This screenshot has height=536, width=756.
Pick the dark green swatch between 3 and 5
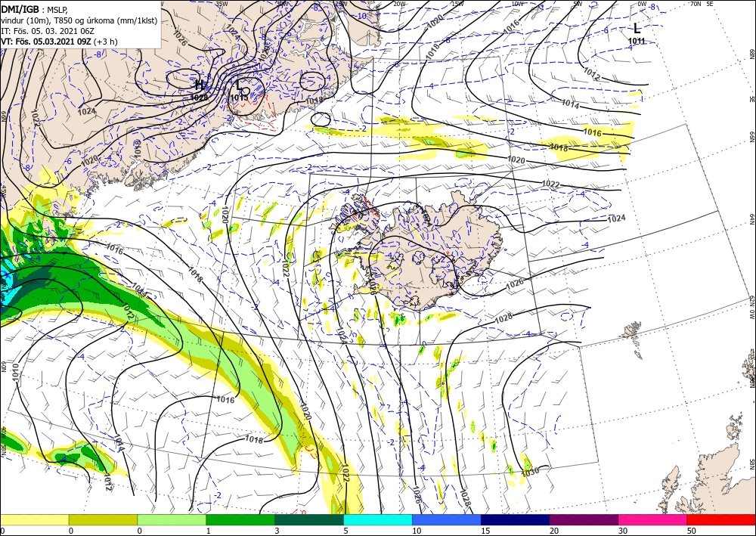[309, 519]
